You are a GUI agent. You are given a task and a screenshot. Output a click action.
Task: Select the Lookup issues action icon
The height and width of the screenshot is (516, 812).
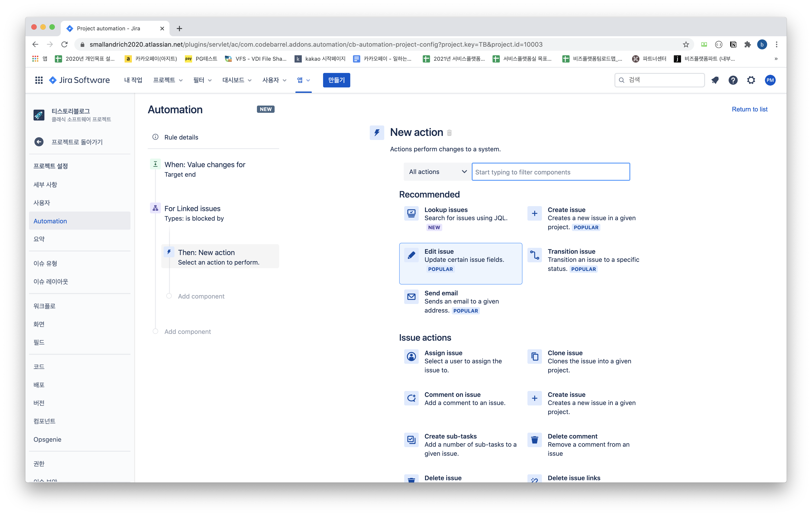coord(411,213)
